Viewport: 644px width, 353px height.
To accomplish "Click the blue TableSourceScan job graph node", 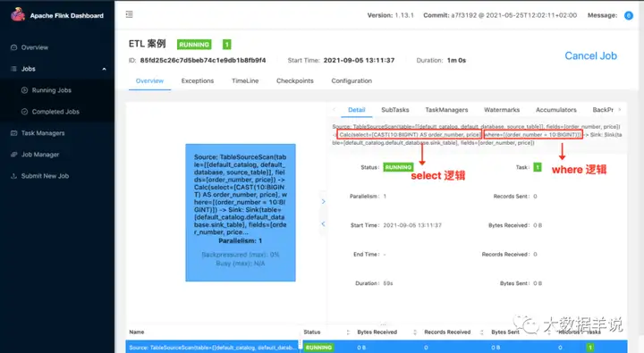I will (x=241, y=213).
